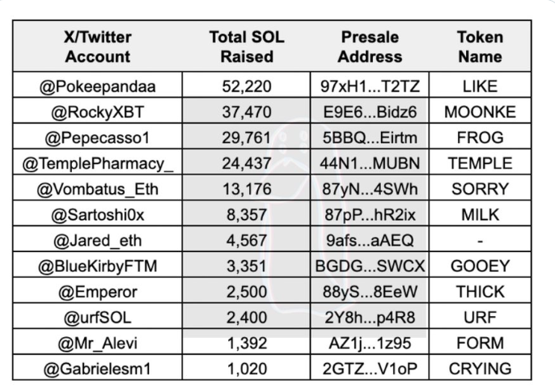
Task: Click the CRYING token name cell
Action: [x=480, y=369]
